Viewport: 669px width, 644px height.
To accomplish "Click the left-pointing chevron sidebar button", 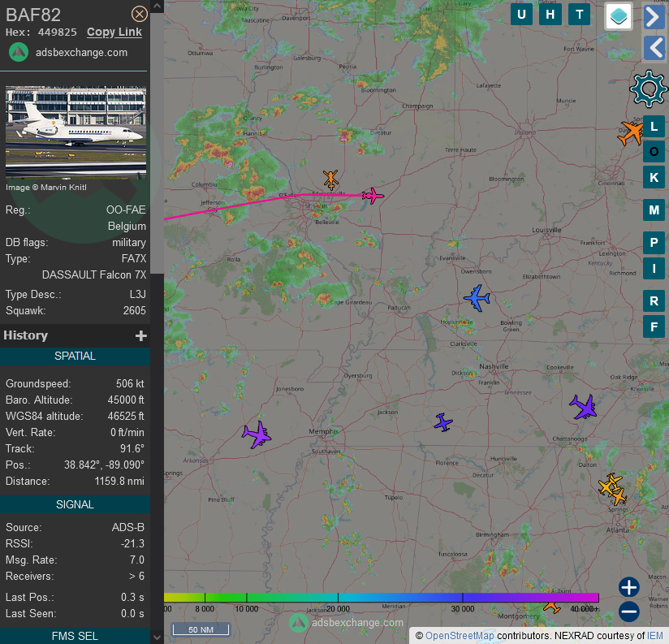I will tap(654, 47).
